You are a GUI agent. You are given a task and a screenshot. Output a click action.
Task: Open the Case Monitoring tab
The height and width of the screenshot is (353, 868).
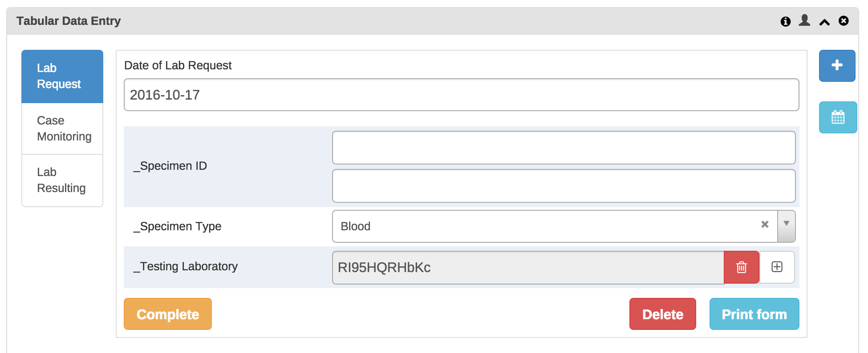[62, 128]
